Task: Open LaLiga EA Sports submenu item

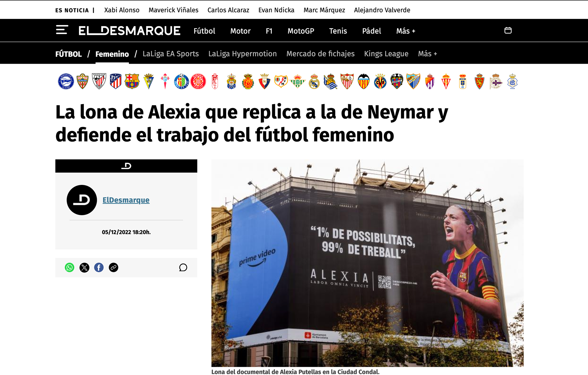Action: click(171, 54)
